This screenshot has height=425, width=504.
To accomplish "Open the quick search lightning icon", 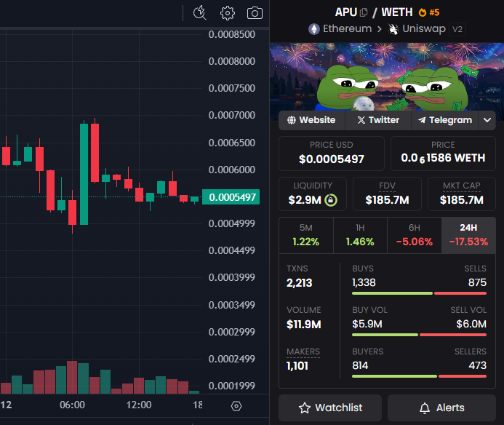I will (199, 13).
